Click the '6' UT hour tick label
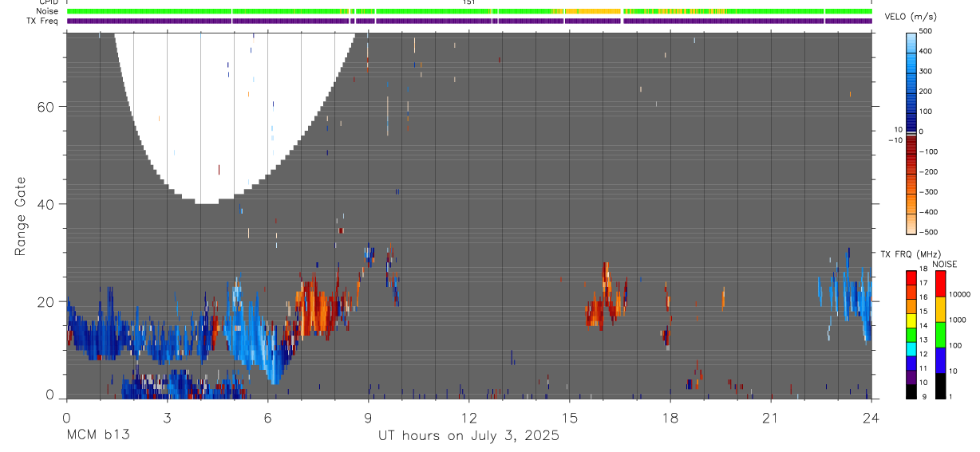Screen dimensions: 980x452 click(267, 418)
